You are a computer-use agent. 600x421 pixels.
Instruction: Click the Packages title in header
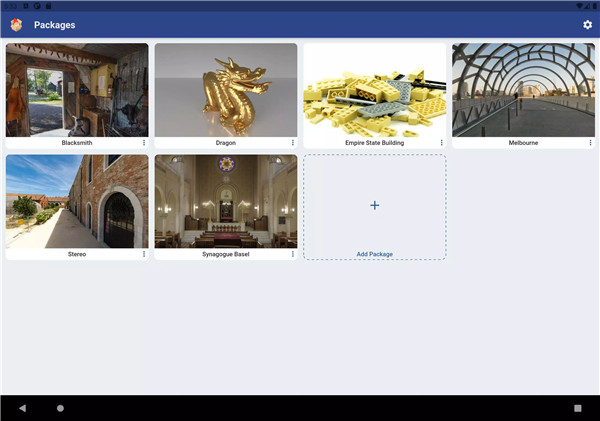54,24
